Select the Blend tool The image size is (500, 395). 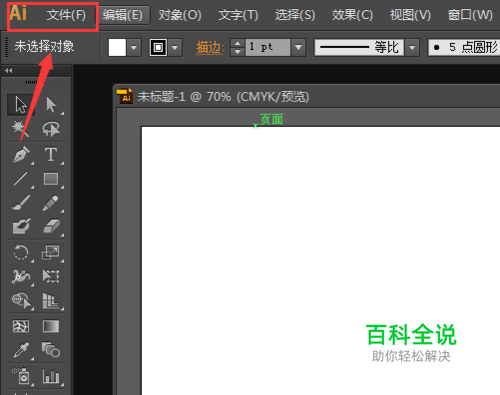[51, 350]
